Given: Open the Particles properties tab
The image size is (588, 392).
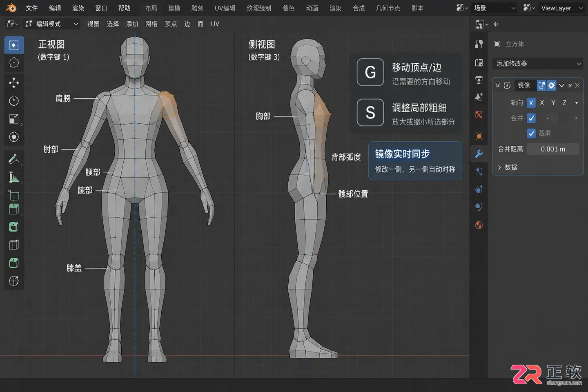Looking at the screenshot, I should point(479,171).
